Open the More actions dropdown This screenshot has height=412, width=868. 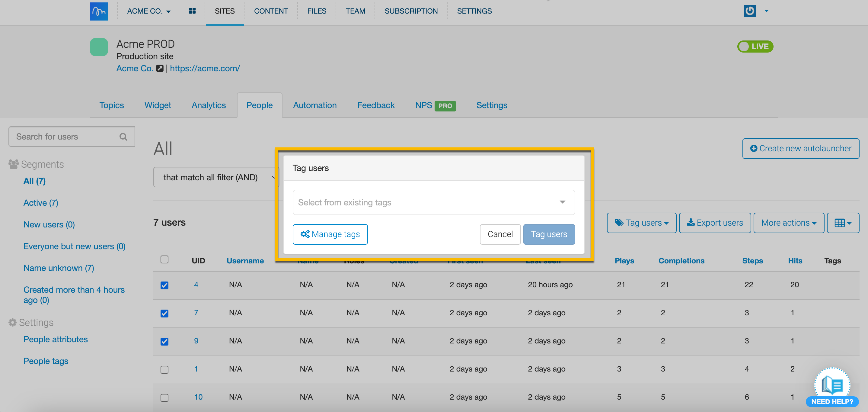pos(789,223)
